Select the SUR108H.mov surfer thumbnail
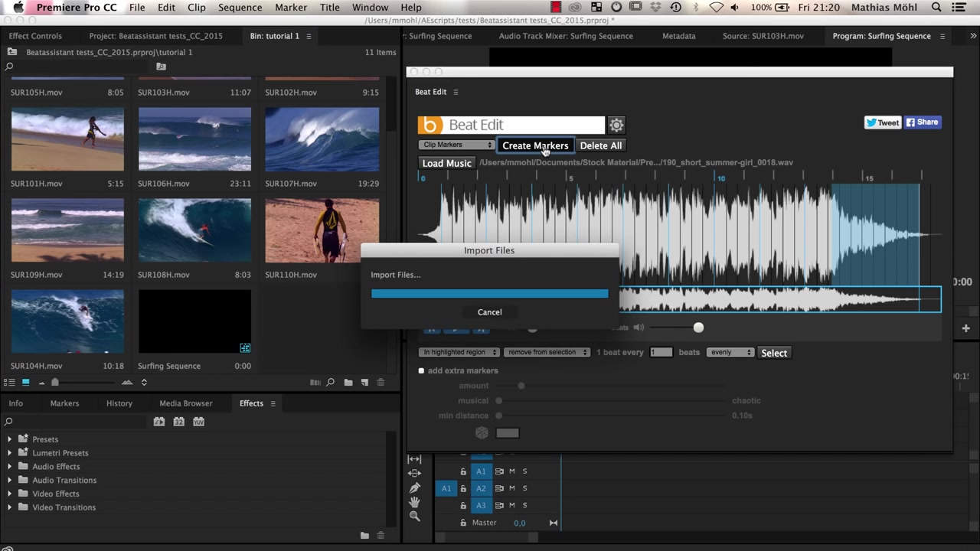Viewport: 980px width, 551px height. 194,230
